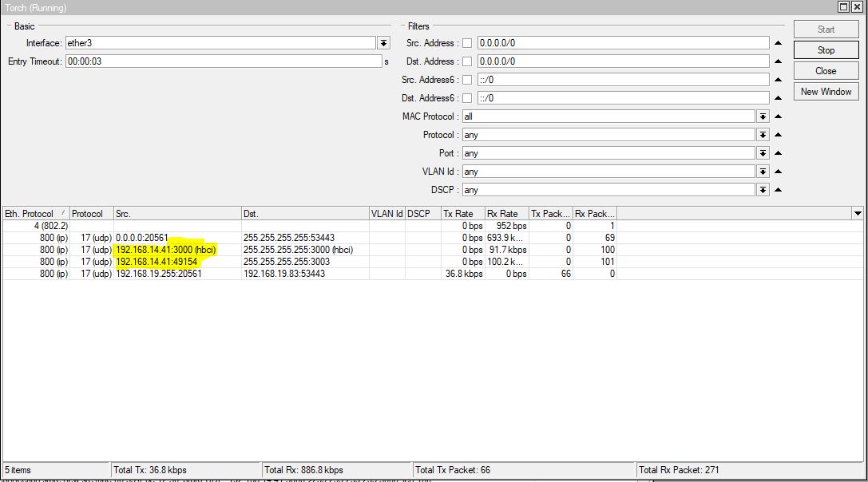Enable the Src. Address filter checkbox
This screenshot has width=868, height=482.
point(467,43)
